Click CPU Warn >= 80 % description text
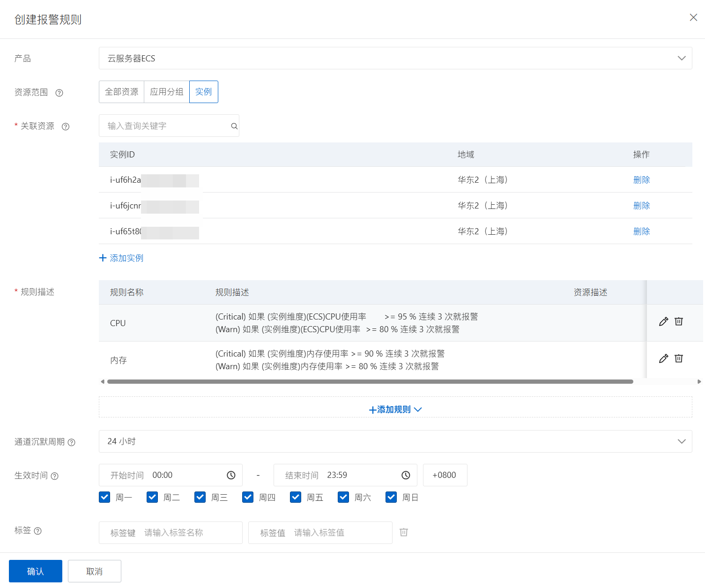Screen dimensions: 705x588 (x=337, y=329)
